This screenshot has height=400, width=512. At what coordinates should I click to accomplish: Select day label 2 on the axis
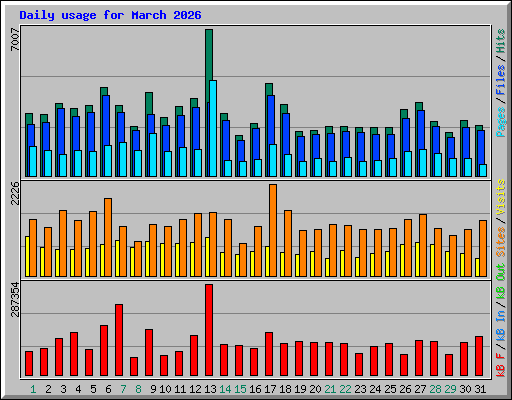tap(48, 389)
